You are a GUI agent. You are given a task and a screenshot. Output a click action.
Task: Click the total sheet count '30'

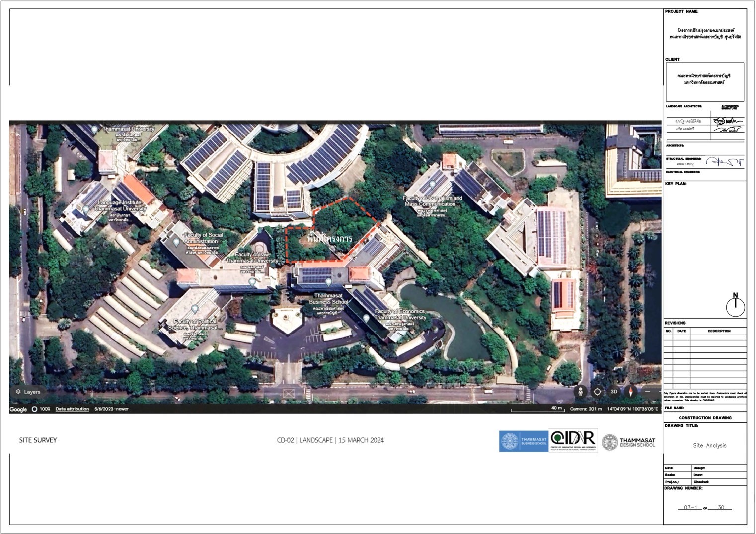(721, 508)
